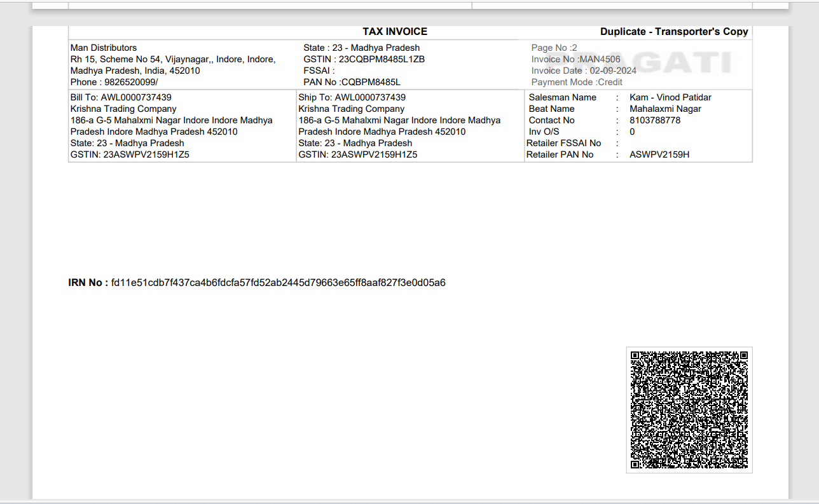Click the e-invoice QR code

(x=689, y=410)
